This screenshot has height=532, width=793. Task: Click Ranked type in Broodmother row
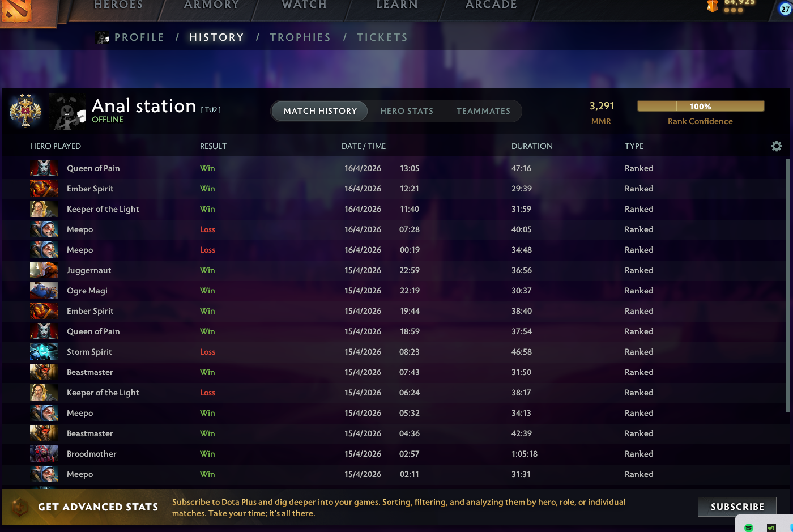click(639, 454)
